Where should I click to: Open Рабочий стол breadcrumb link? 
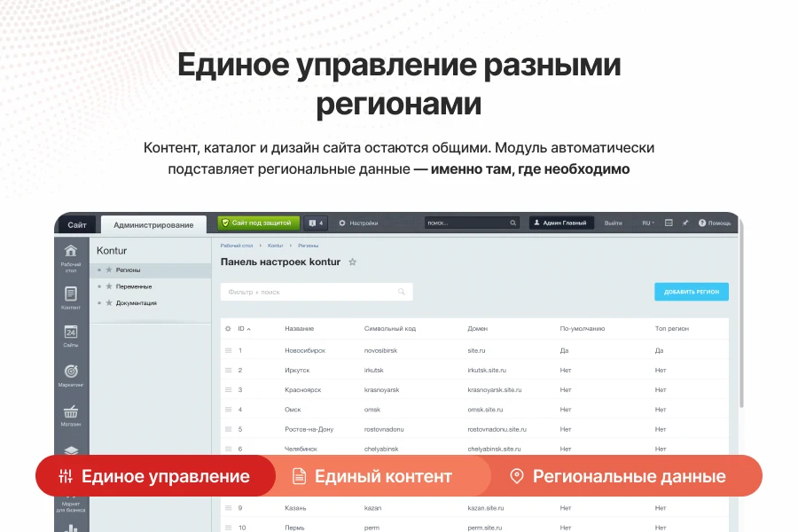click(237, 246)
